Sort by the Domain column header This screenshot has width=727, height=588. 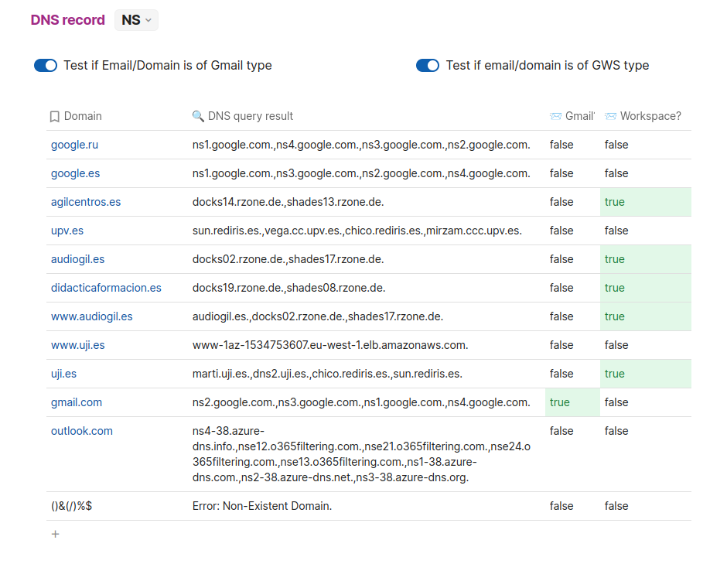pos(83,116)
